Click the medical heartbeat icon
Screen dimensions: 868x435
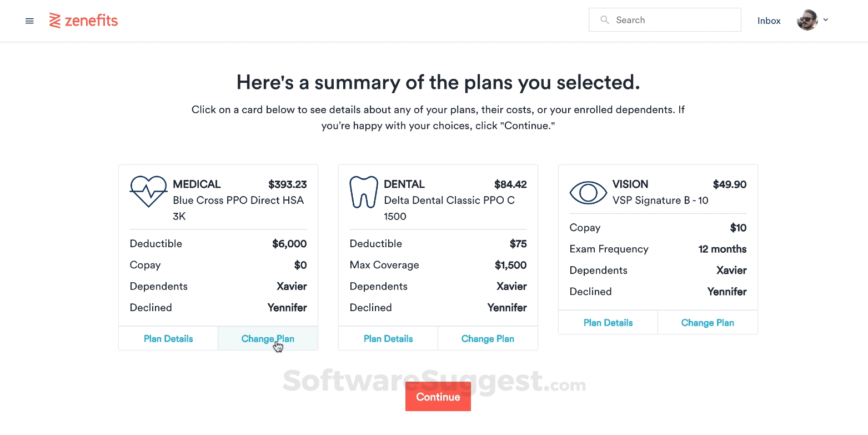click(148, 191)
